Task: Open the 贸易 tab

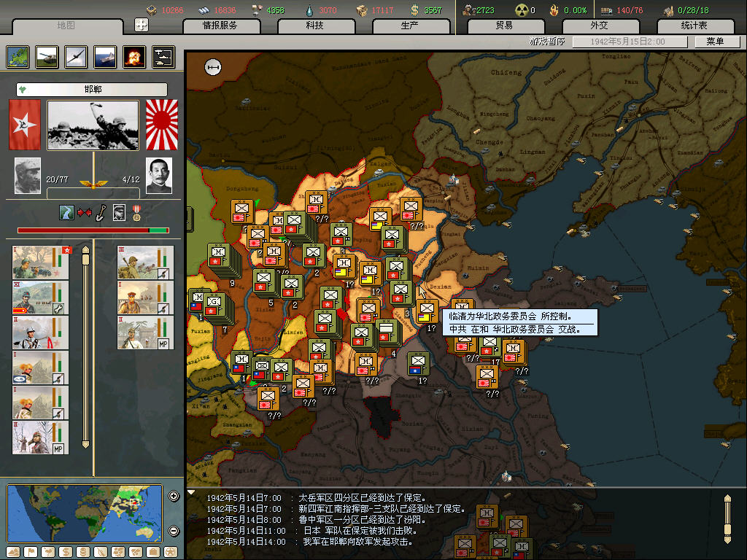Action: (x=506, y=26)
